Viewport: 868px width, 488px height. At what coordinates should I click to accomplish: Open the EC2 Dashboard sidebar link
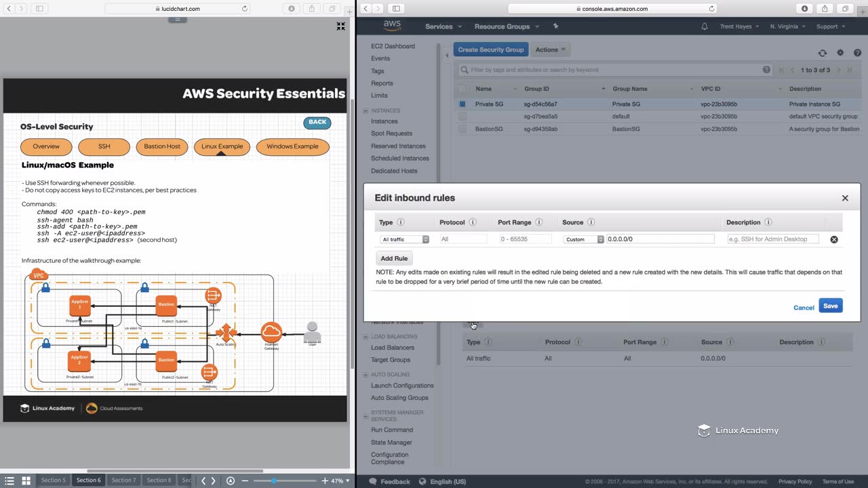(x=393, y=46)
